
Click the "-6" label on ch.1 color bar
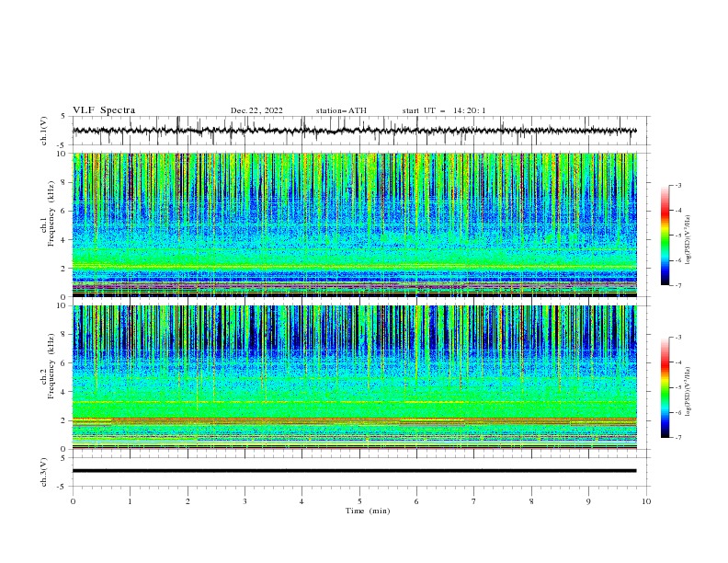(x=678, y=260)
